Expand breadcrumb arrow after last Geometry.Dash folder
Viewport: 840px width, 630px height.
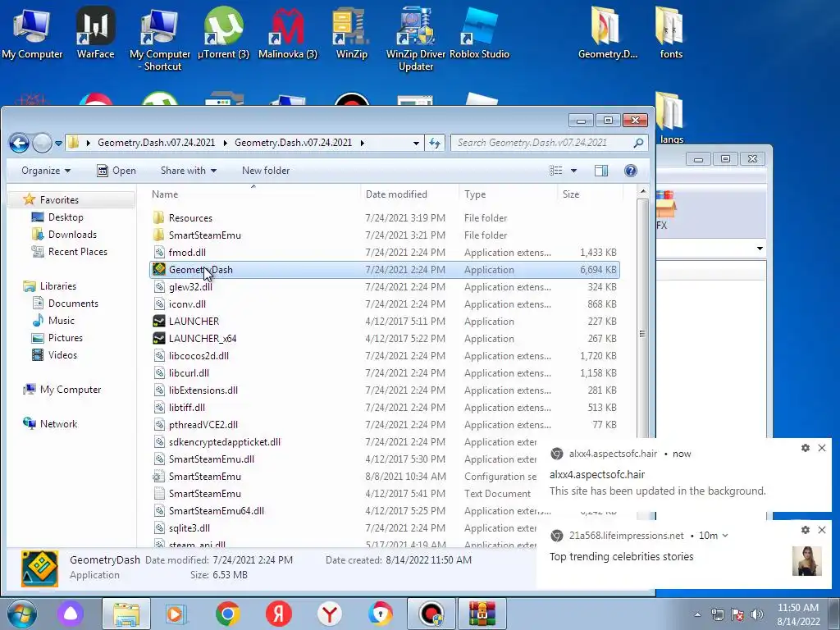point(363,143)
